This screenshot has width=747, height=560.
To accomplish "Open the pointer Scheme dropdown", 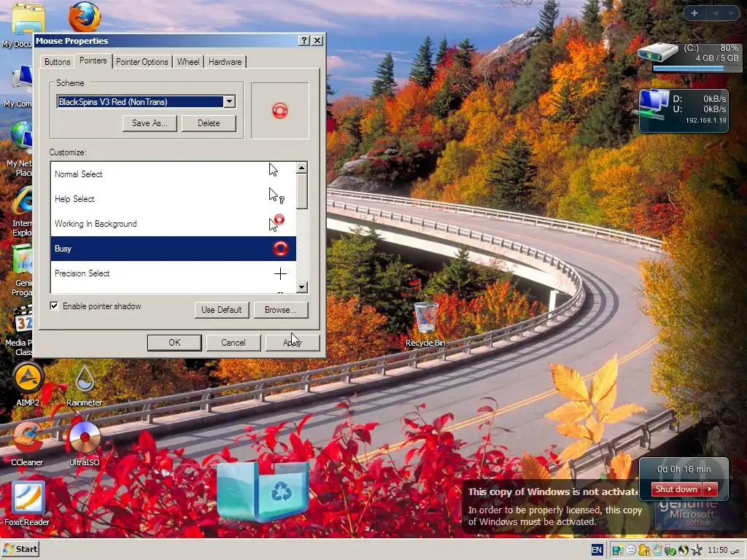I will click(x=230, y=101).
